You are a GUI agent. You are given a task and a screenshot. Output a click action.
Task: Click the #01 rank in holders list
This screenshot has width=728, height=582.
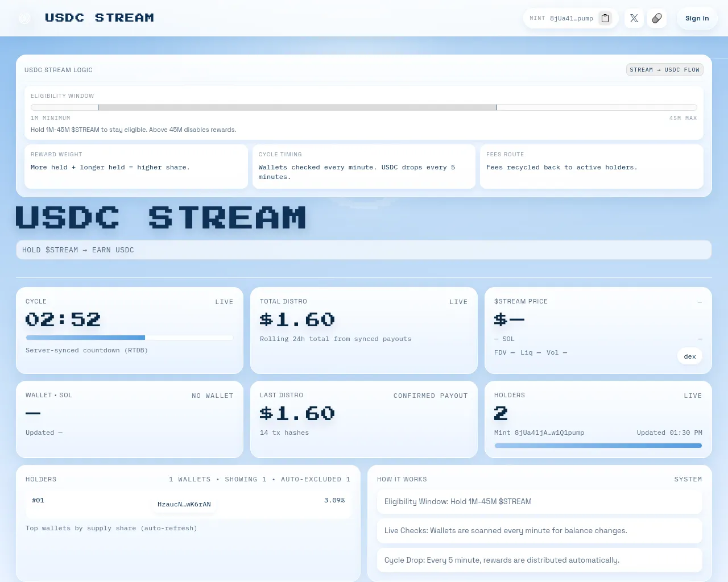pyautogui.click(x=38, y=500)
